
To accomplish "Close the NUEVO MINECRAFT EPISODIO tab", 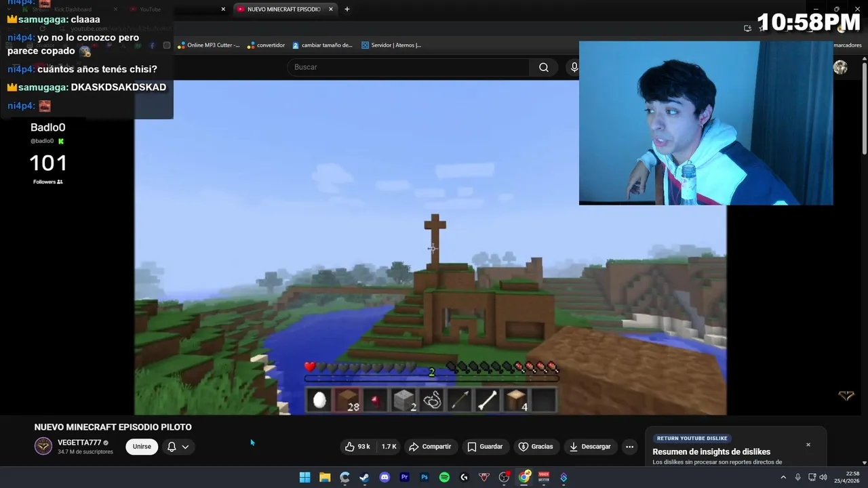I will pyautogui.click(x=331, y=9).
